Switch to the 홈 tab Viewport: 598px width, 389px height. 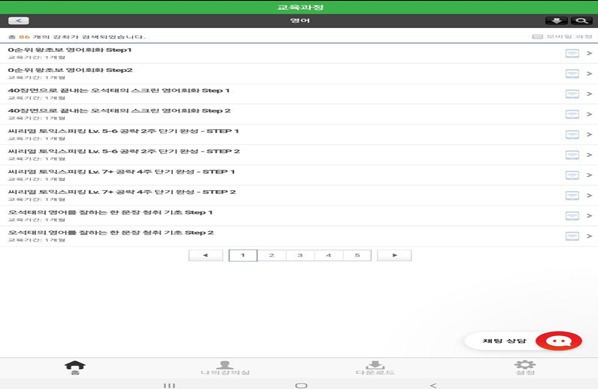point(75,368)
